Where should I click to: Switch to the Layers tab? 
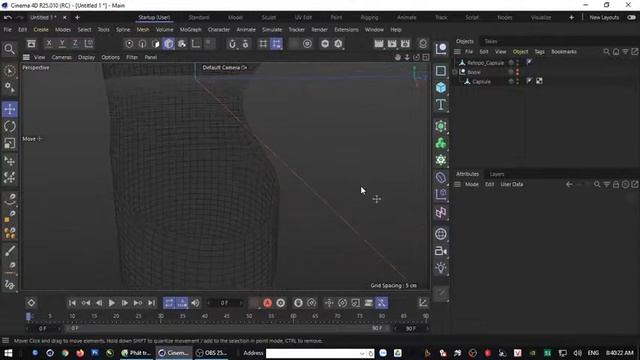click(x=497, y=174)
